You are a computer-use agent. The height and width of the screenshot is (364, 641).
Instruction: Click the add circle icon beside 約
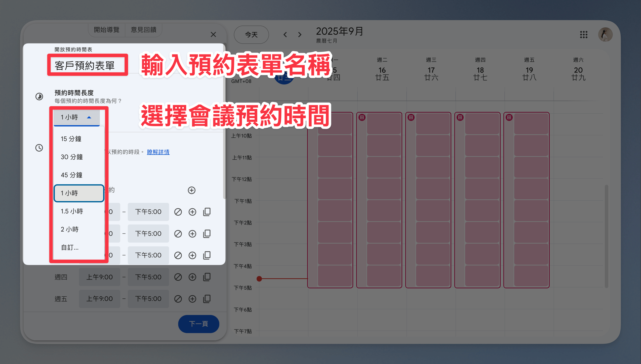coord(191,190)
